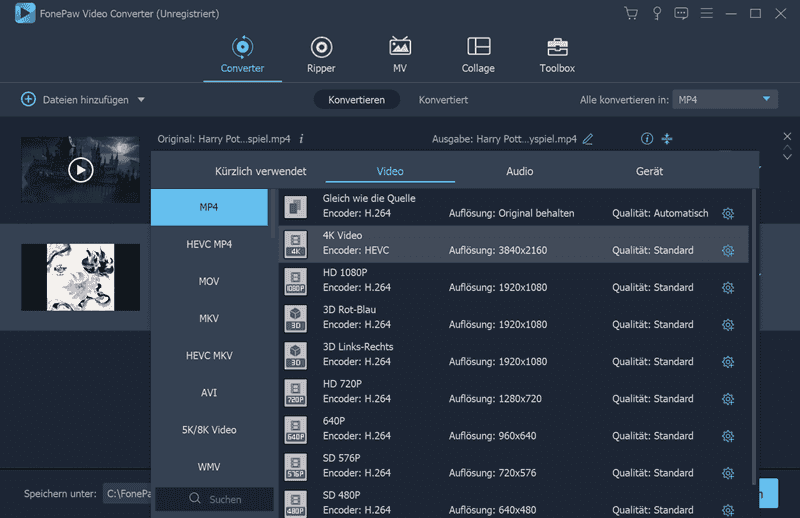Image resolution: width=800 pixels, height=518 pixels.
Task: Click the ink-drawing video thumbnail
Action: click(x=81, y=277)
